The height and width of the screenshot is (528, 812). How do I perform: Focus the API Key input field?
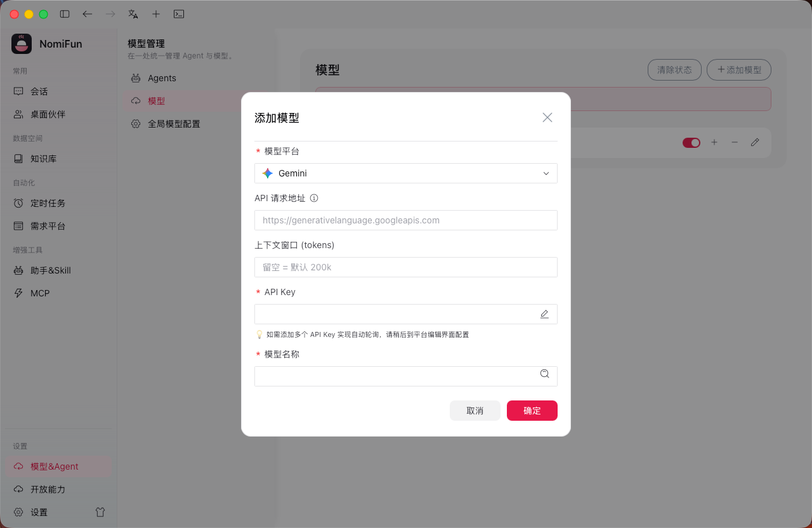[x=406, y=314]
